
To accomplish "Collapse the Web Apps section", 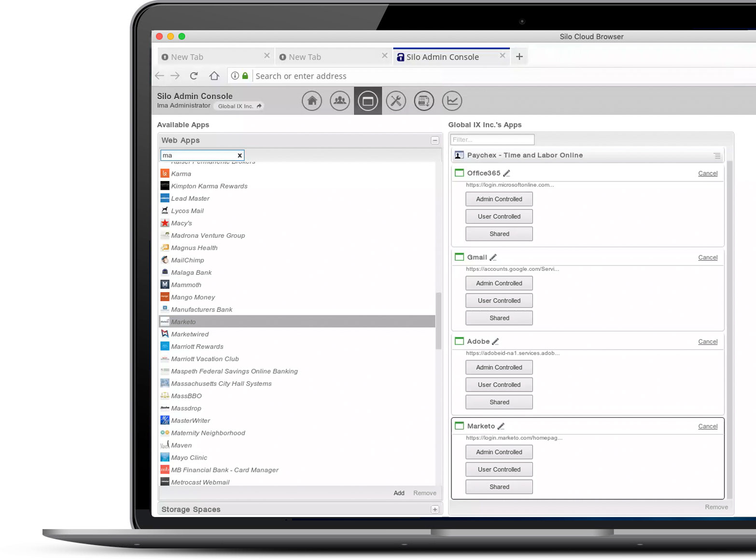I will pyautogui.click(x=435, y=140).
